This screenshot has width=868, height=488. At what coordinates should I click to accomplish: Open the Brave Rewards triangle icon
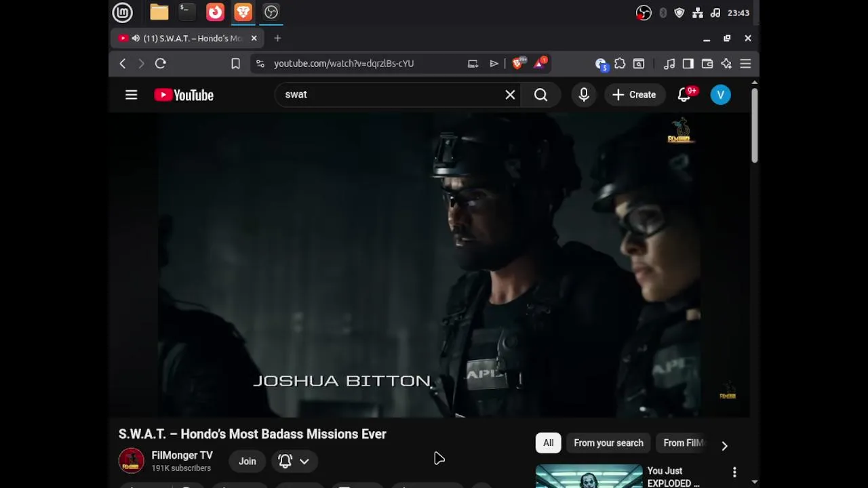coord(540,64)
